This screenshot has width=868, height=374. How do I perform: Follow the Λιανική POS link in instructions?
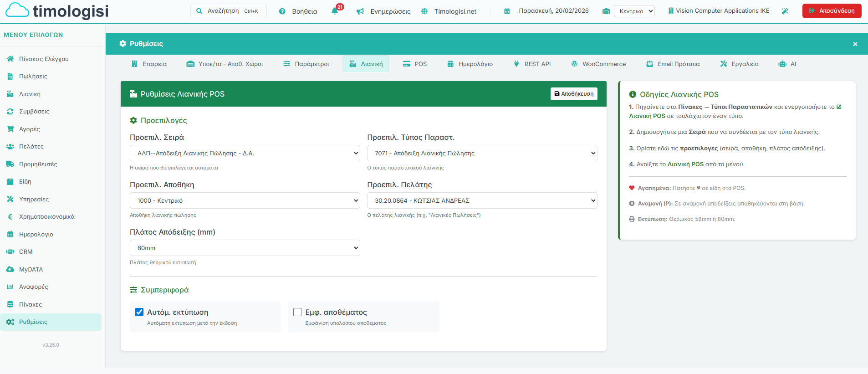click(685, 164)
